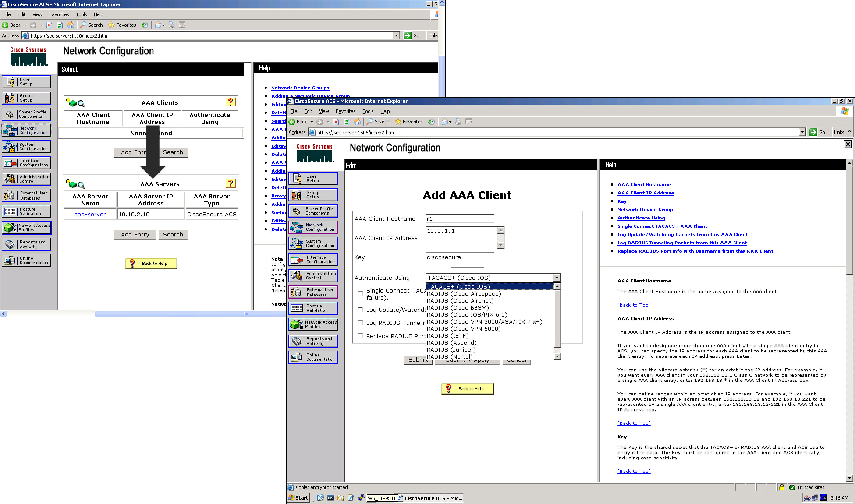Image resolution: width=855 pixels, height=504 pixels.
Task: Click AAA Servers help question mark icon
Action: [231, 183]
